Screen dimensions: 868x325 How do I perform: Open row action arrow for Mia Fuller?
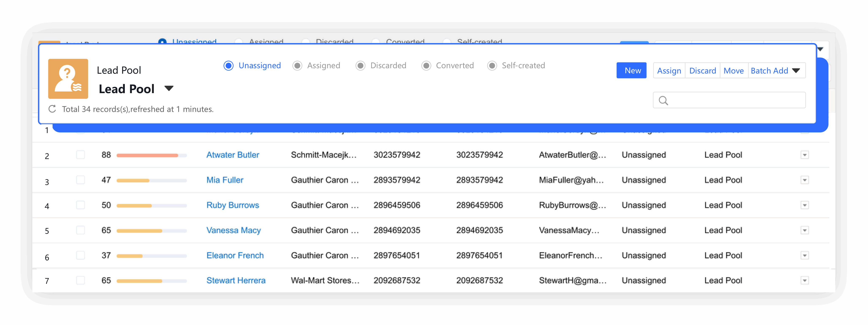[x=804, y=180]
